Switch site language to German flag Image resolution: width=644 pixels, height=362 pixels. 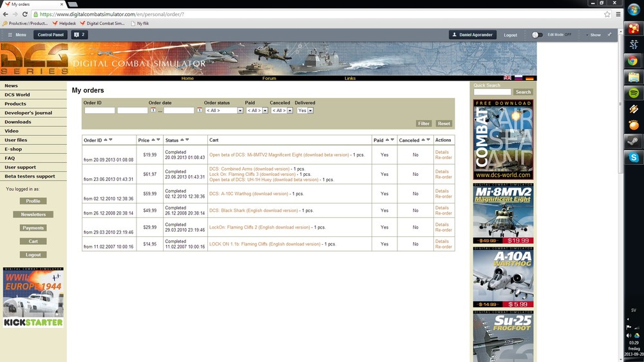click(529, 78)
